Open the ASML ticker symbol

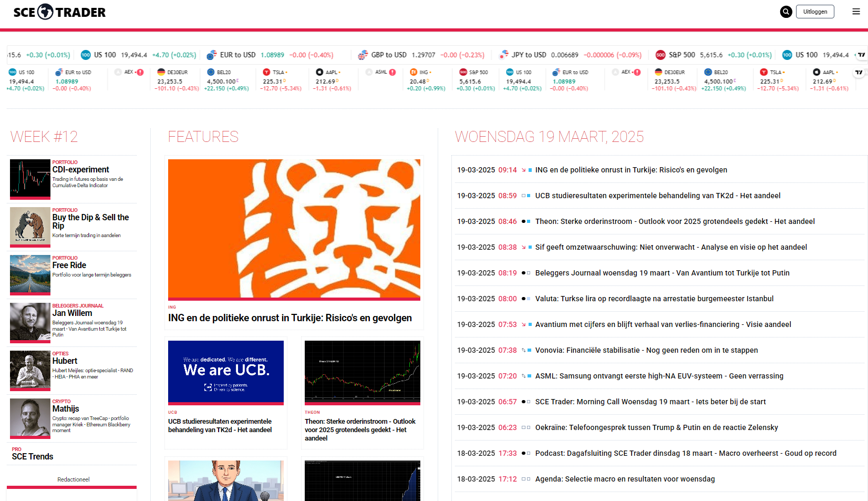(x=381, y=72)
